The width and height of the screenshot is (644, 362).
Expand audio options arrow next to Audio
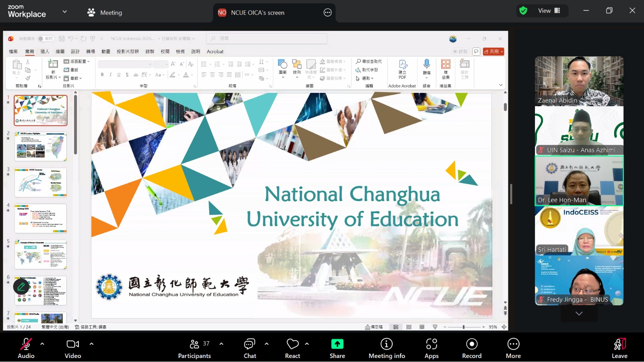pos(42,344)
